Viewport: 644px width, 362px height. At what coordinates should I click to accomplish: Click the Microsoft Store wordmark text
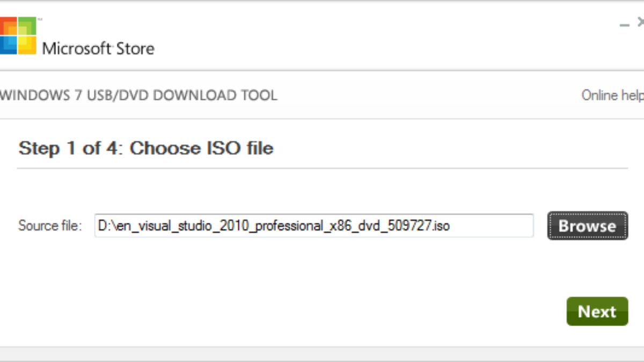tap(98, 49)
